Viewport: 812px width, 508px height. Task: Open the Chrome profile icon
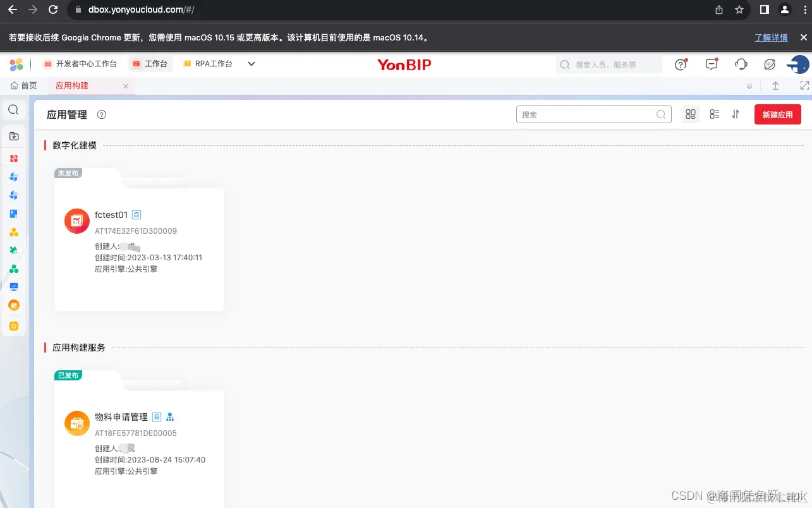(x=784, y=9)
